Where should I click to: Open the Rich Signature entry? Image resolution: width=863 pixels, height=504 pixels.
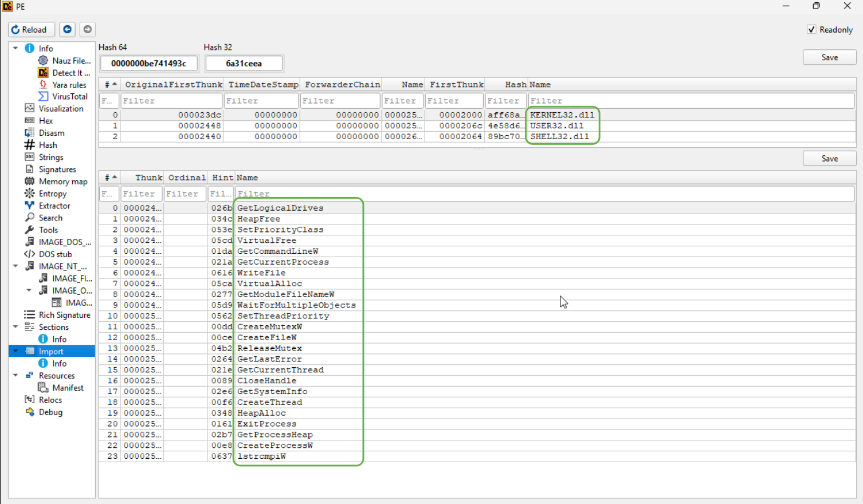[64, 315]
